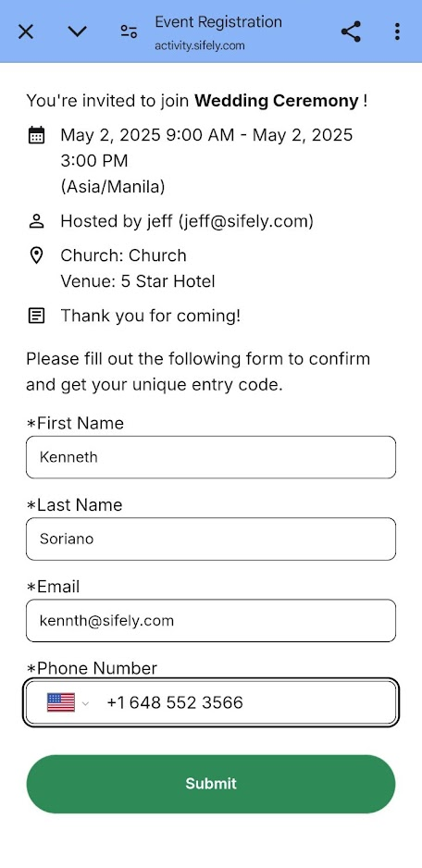This screenshot has width=422, height=868.
Task: Click the host email jeff@sifely.com text
Action: [x=246, y=221]
